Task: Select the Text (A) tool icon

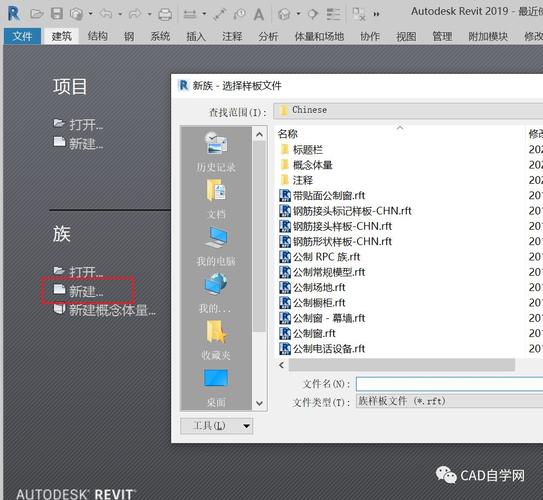Action: (259, 15)
